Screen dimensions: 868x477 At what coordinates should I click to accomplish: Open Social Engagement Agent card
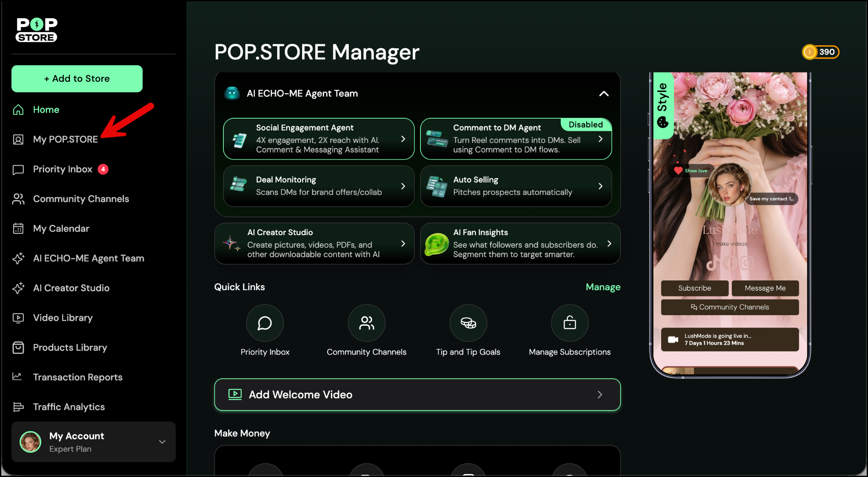(x=318, y=139)
